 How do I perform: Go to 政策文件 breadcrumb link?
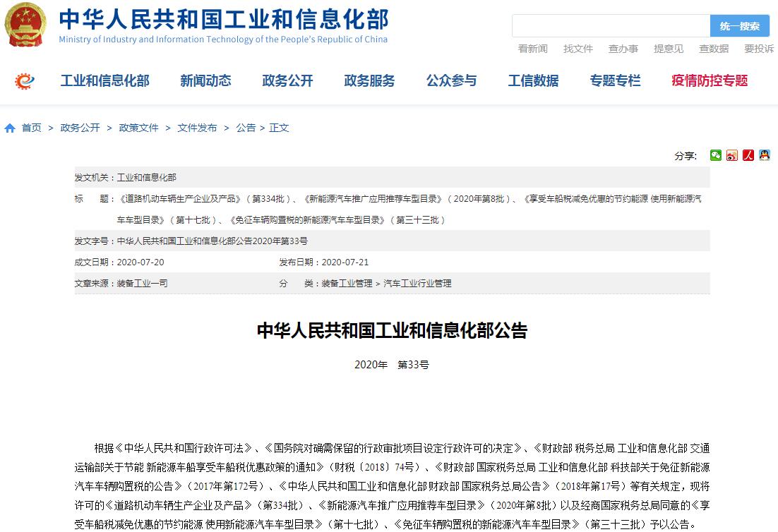pos(138,128)
